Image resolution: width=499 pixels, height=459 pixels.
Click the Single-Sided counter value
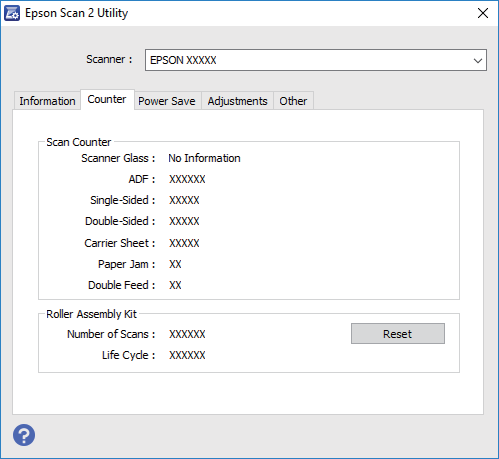pos(184,200)
